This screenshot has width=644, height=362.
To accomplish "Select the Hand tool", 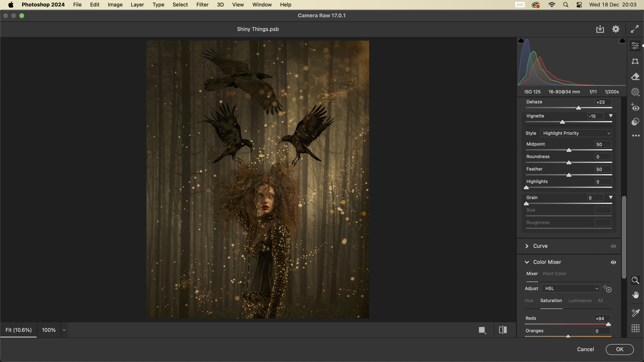I will pos(635,295).
